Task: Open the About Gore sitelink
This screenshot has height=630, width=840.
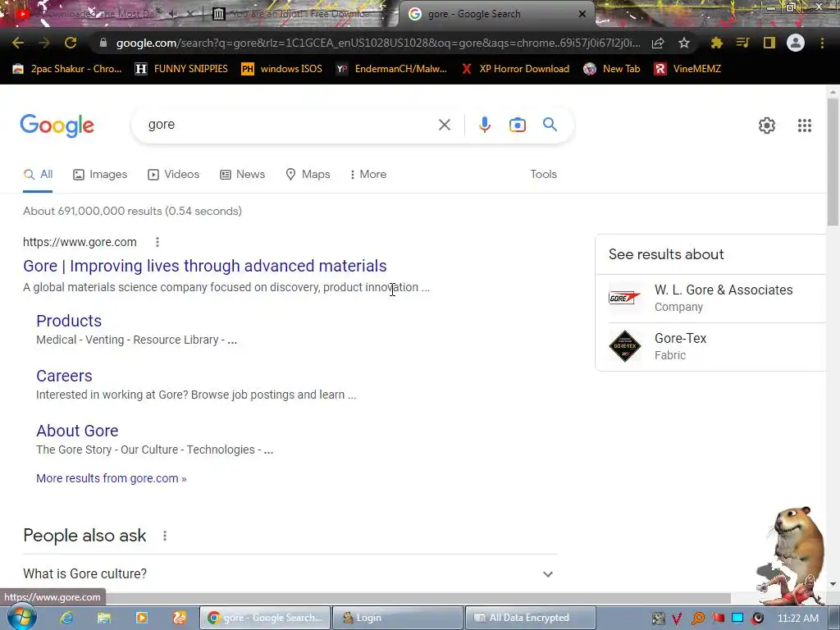Action: pyautogui.click(x=77, y=431)
